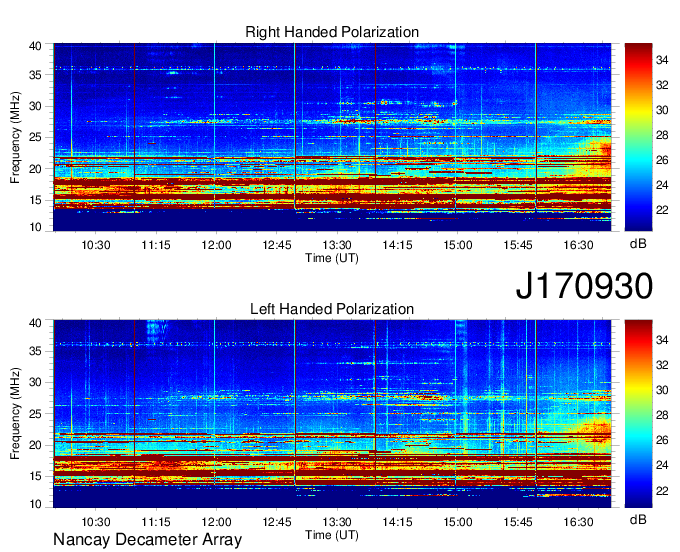
Task: Select 14:15 time tick of Right Handed plot
Action: pos(397,245)
